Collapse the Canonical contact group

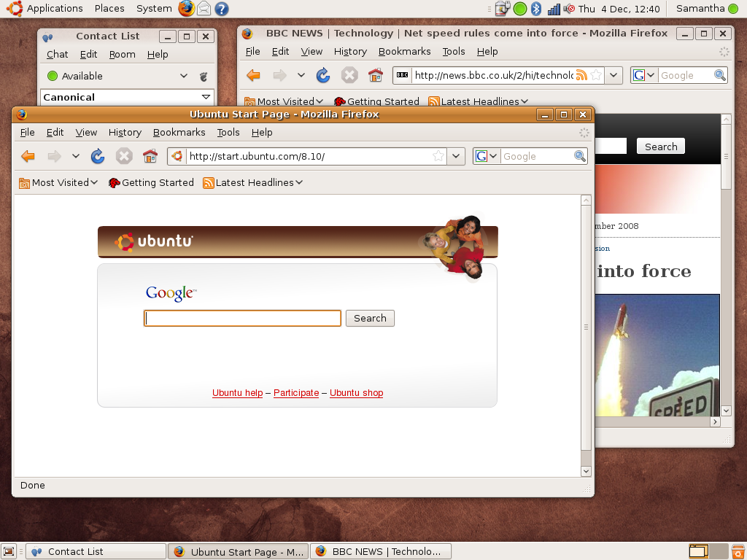206,97
